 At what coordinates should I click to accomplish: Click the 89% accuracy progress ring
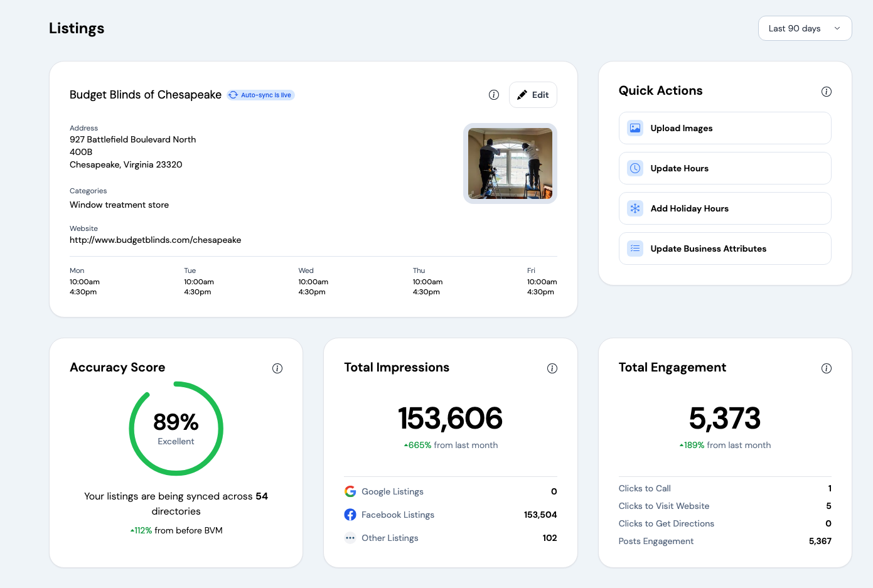176,429
